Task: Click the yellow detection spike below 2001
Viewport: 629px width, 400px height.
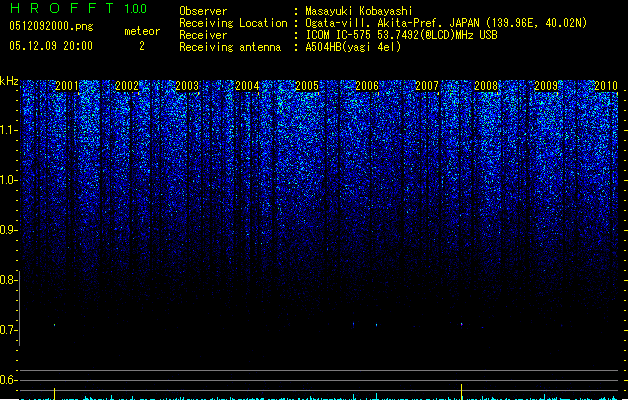Action: pyautogui.click(x=55, y=394)
